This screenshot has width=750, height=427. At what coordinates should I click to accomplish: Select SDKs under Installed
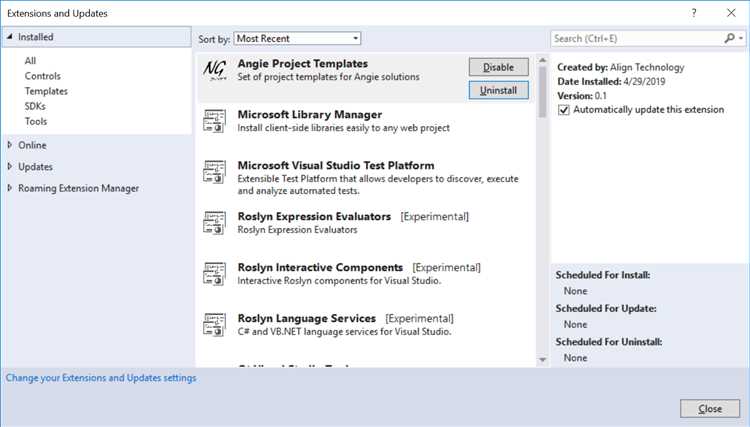(35, 106)
